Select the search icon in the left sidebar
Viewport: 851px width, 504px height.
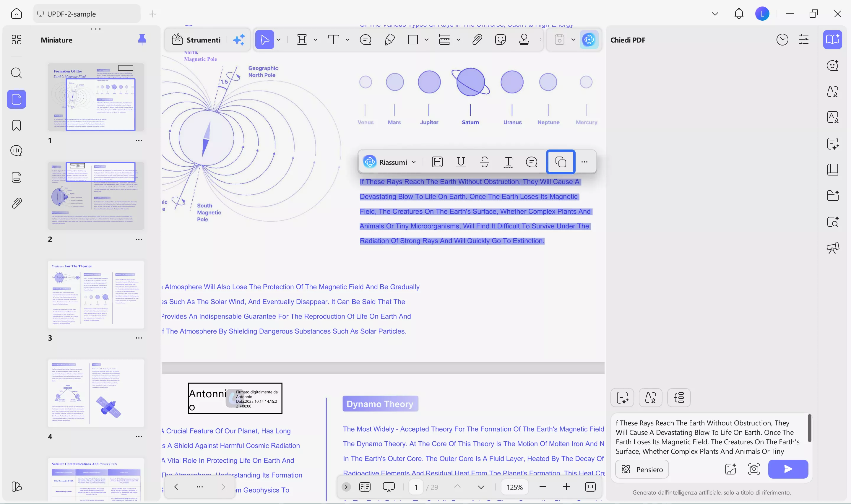pyautogui.click(x=16, y=73)
